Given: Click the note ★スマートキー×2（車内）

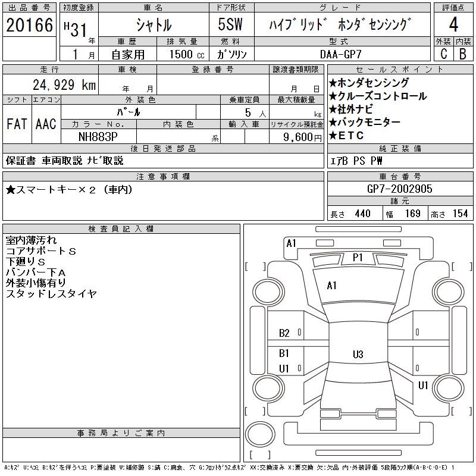Looking at the screenshot, I should 69,190.
